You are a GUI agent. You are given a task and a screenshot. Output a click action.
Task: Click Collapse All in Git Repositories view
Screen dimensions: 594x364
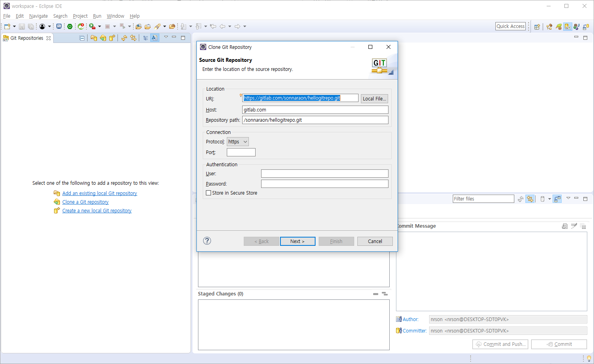click(x=82, y=38)
